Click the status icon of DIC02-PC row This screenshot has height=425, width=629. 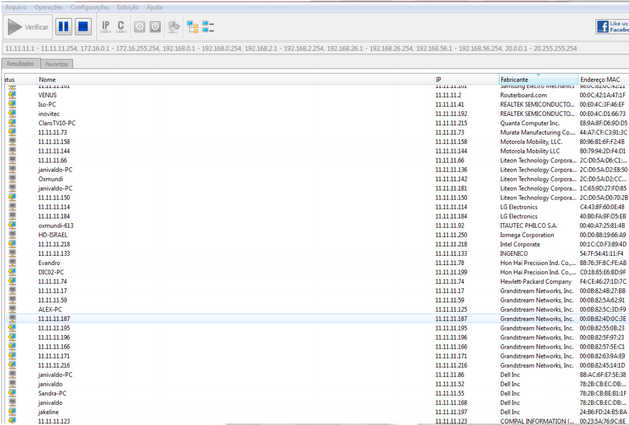(12, 272)
